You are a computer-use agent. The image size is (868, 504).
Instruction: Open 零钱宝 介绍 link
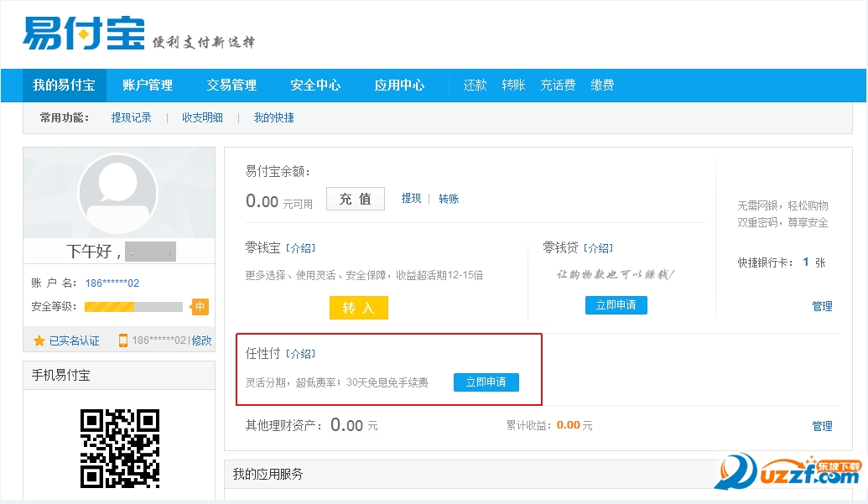pos(300,248)
